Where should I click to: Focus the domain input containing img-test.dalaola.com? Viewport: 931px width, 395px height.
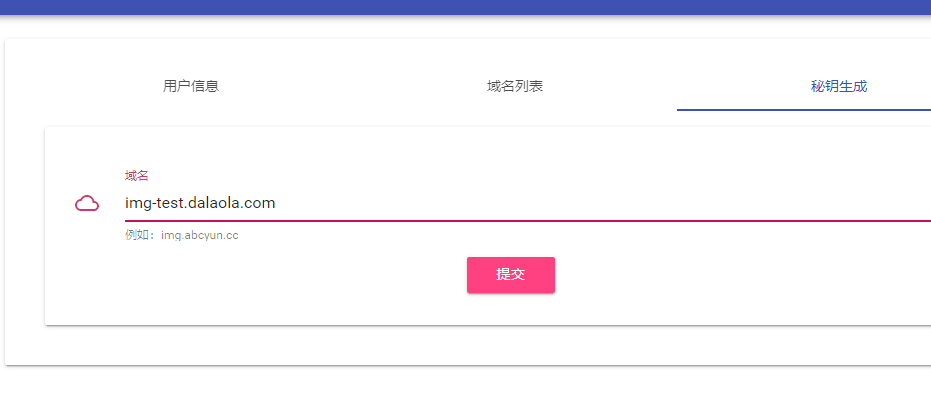click(528, 203)
